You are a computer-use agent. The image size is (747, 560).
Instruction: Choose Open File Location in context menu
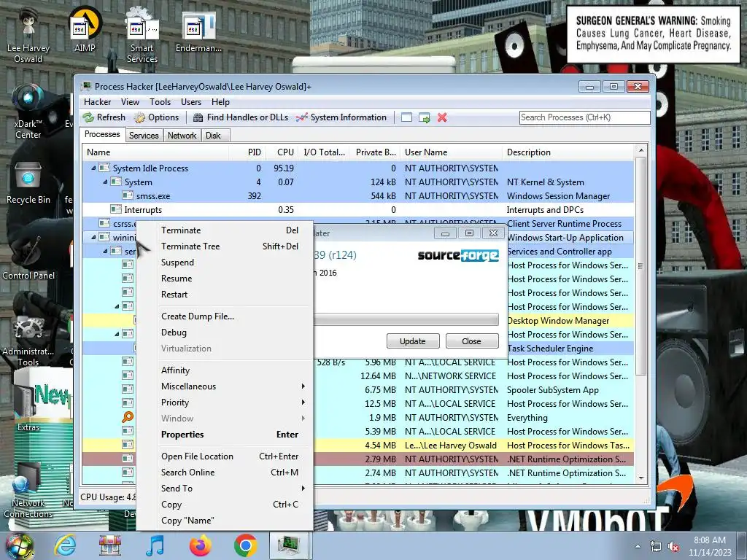(x=233, y=456)
